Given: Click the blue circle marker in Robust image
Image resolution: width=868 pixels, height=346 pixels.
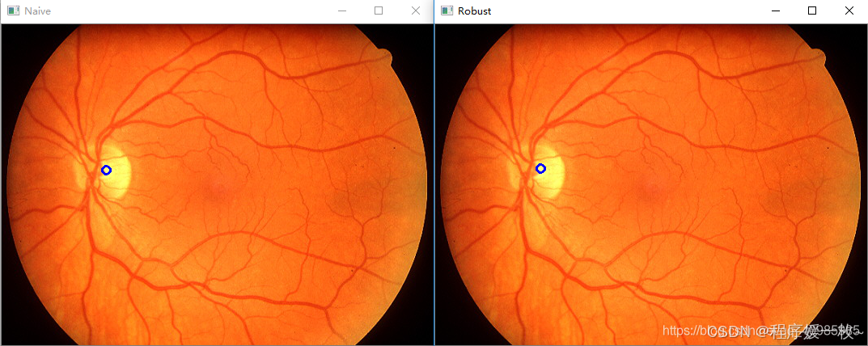Looking at the screenshot, I should click(541, 168).
